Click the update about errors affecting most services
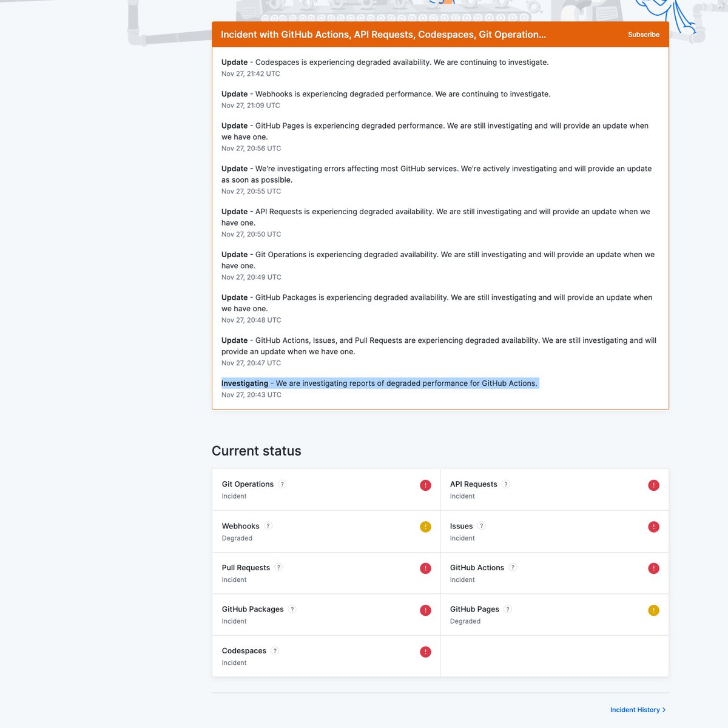Viewport: 728px width, 728px height. point(436,174)
